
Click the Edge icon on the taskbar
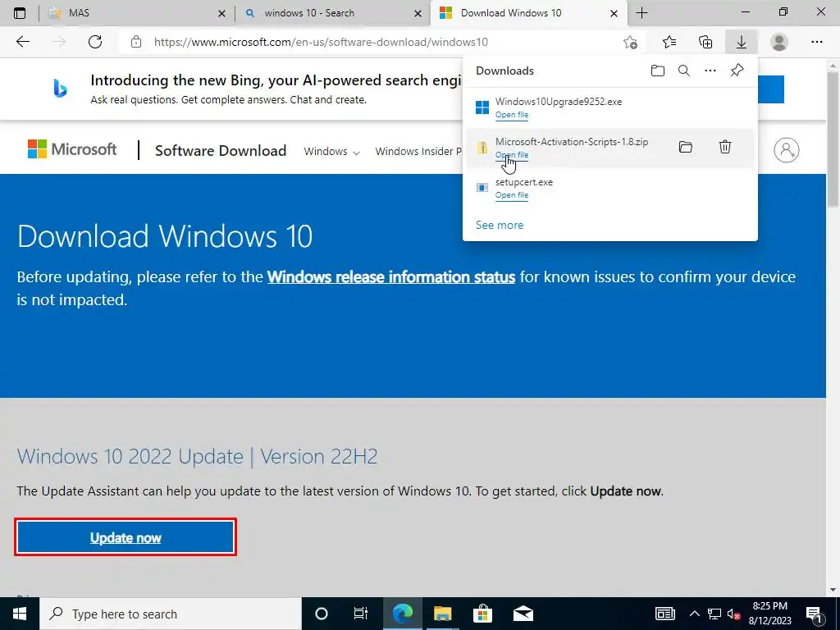[402, 614]
